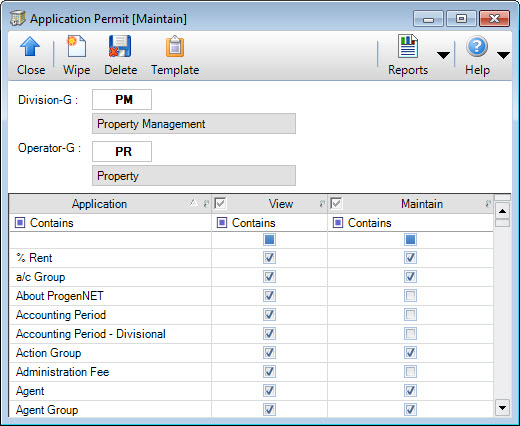The height and width of the screenshot is (426, 520).
Task: Expand the Reports dropdown arrow
Action: tap(443, 55)
